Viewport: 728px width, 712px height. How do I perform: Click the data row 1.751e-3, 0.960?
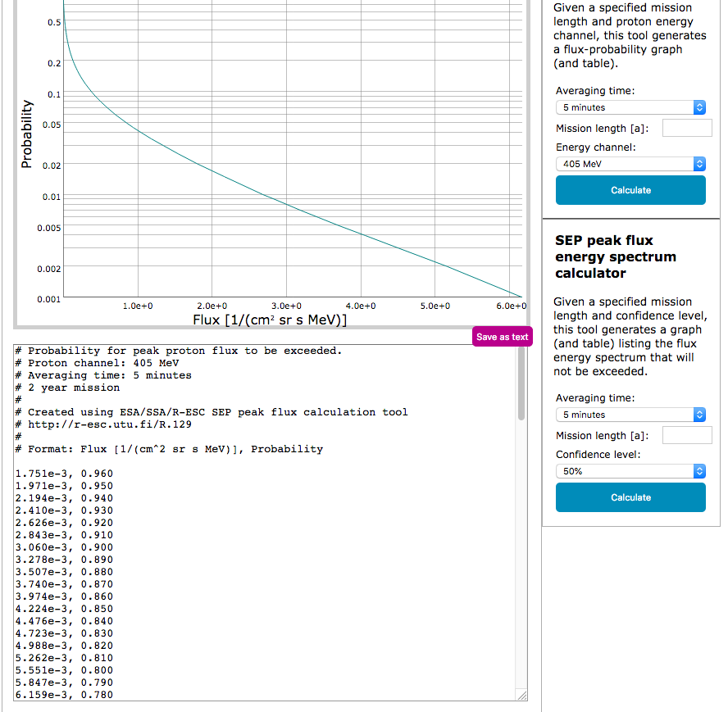[64, 474]
